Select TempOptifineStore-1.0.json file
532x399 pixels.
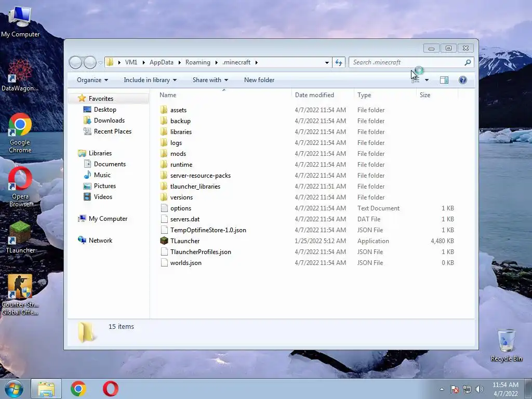click(208, 230)
